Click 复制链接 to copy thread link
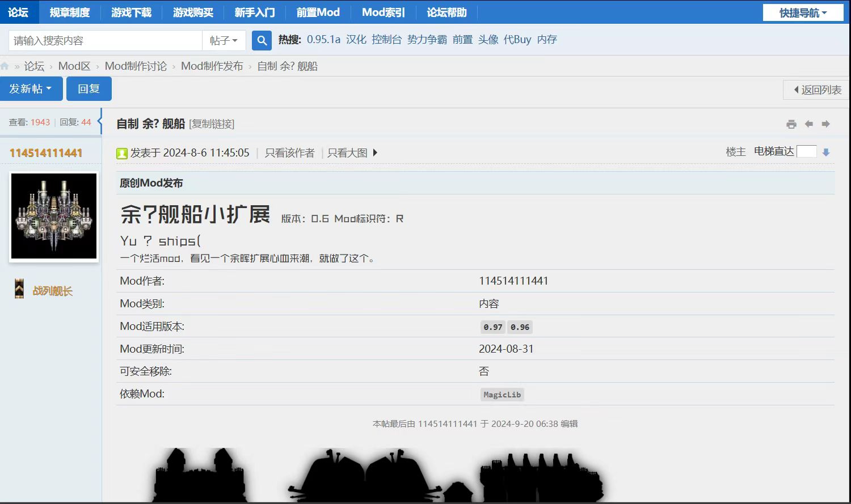The width and height of the screenshot is (851, 504). pyautogui.click(x=212, y=124)
